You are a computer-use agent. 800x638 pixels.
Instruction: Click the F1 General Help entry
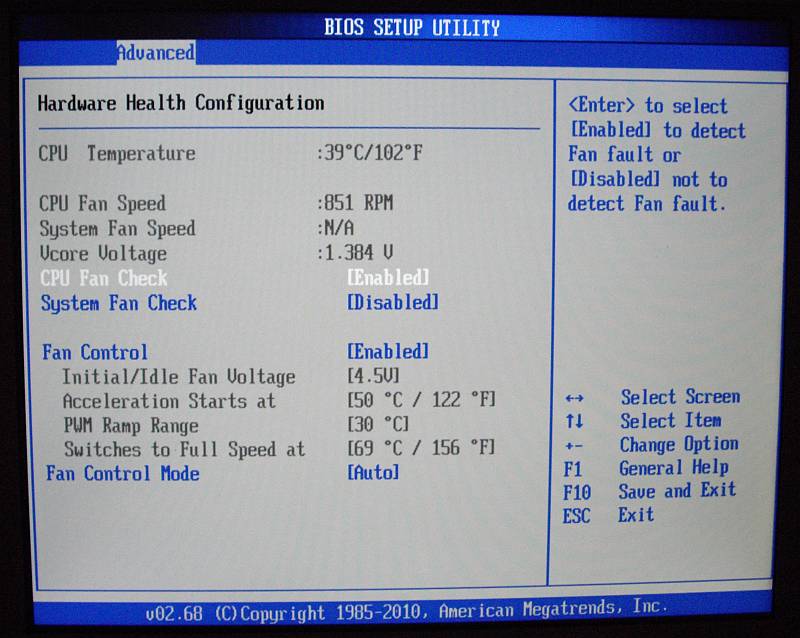(x=646, y=468)
